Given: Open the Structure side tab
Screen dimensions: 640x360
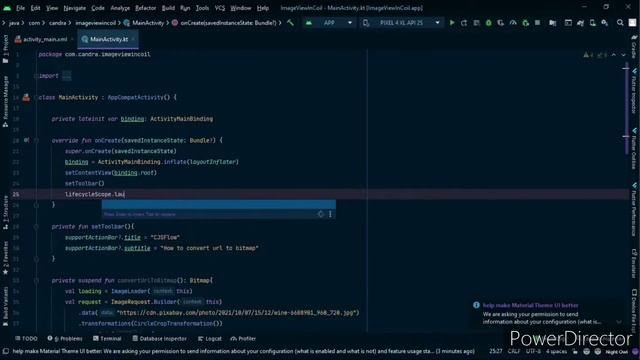Looking at the screenshot, I should pos(5,212).
